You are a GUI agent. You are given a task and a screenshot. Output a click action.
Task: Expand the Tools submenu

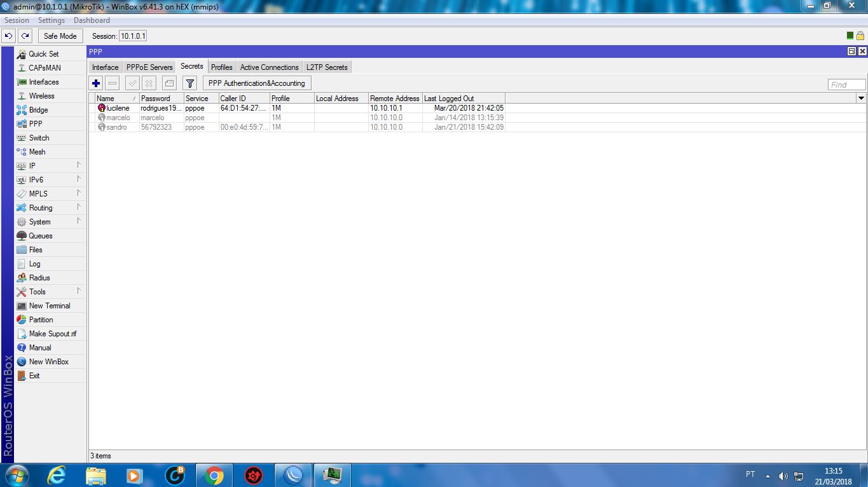pyautogui.click(x=50, y=292)
